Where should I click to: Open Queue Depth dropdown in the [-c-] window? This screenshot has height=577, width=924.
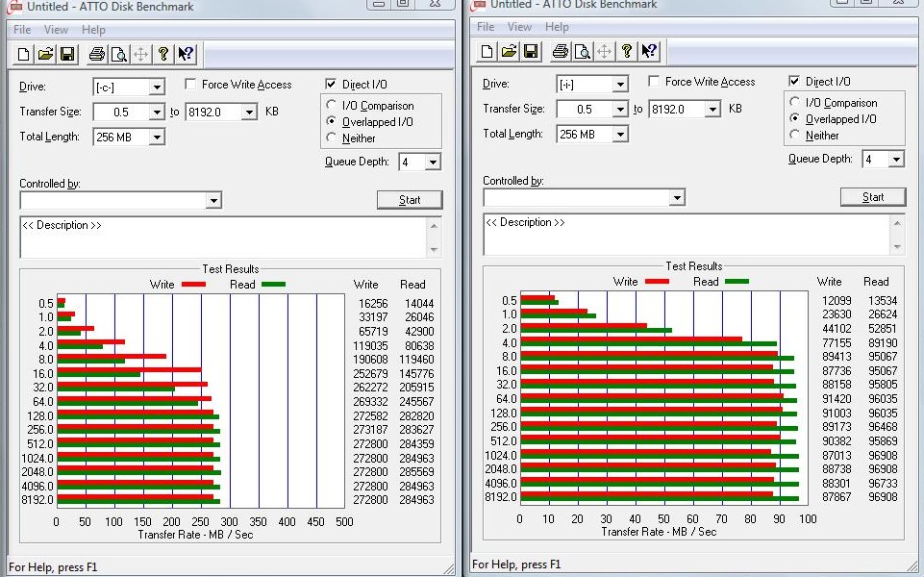tap(433, 163)
